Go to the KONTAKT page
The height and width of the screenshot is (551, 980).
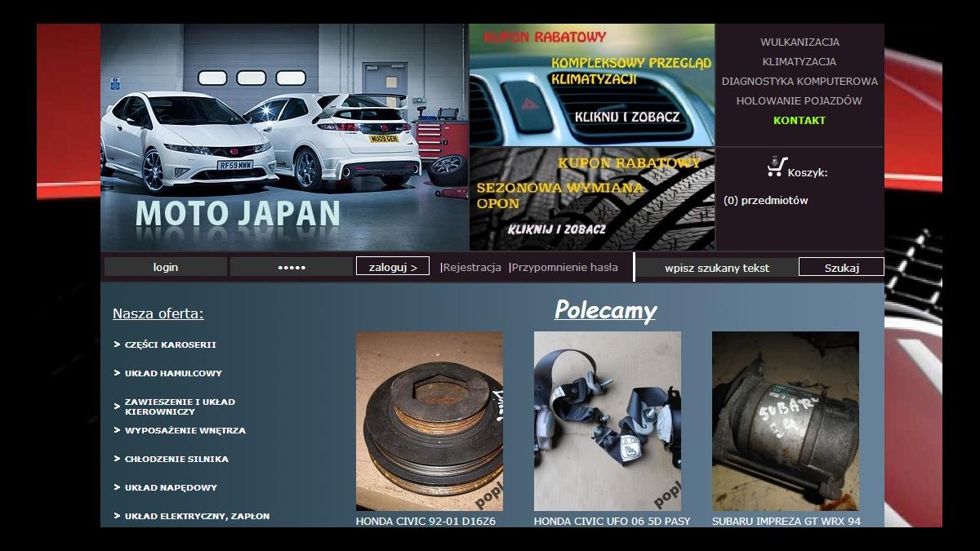800,120
